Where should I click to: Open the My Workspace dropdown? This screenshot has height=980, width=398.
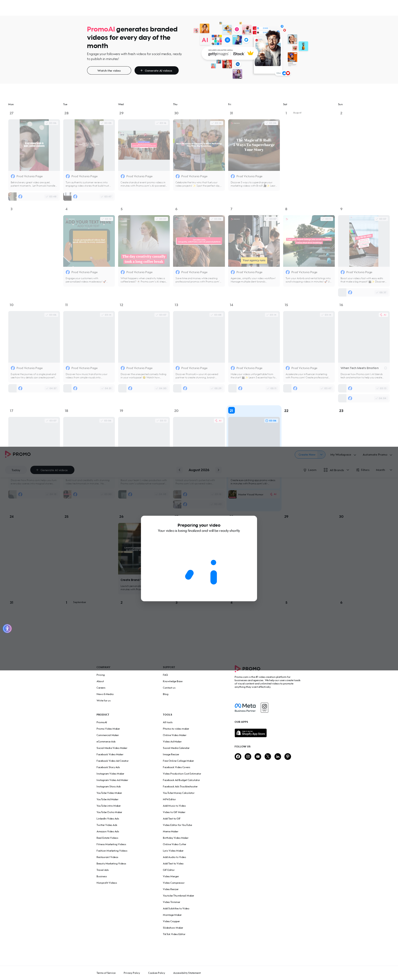click(343, 454)
